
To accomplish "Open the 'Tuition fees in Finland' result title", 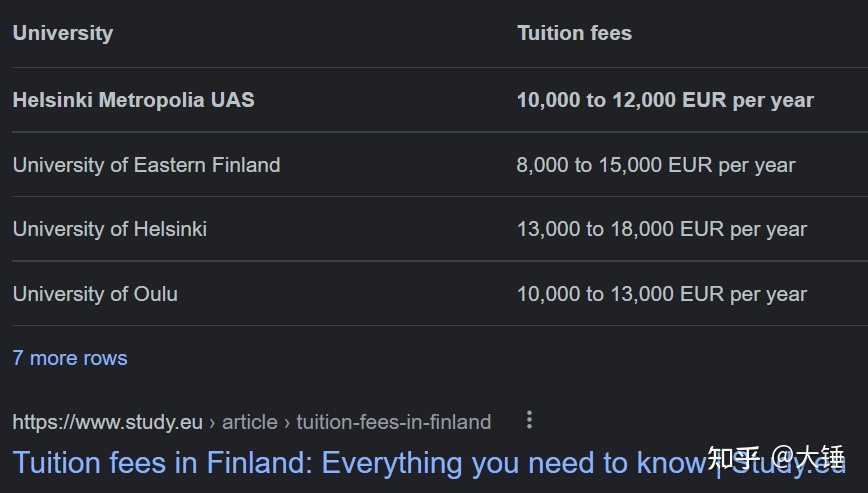I will click(429, 463).
